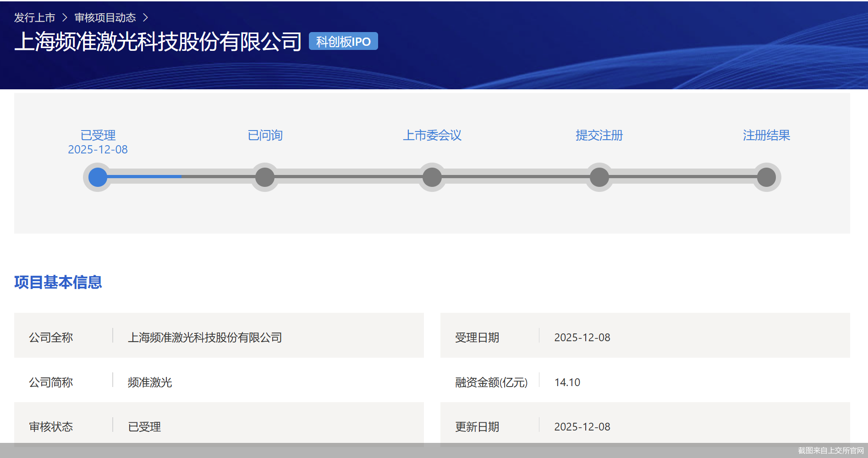Viewport: 868px width, 458px height.
Task: Click the 频准激光 company short name
Action: (149, 382)
